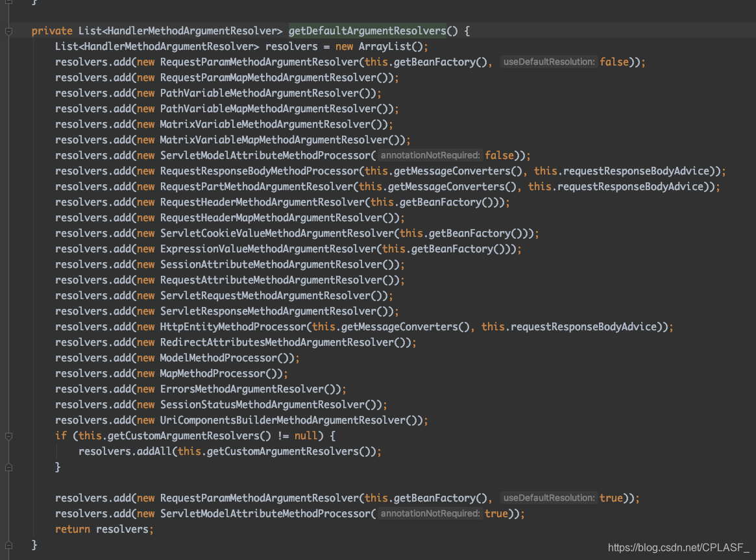Click the useDefaultResolution hint before false

pyautogui.click(x=549, y=62)
